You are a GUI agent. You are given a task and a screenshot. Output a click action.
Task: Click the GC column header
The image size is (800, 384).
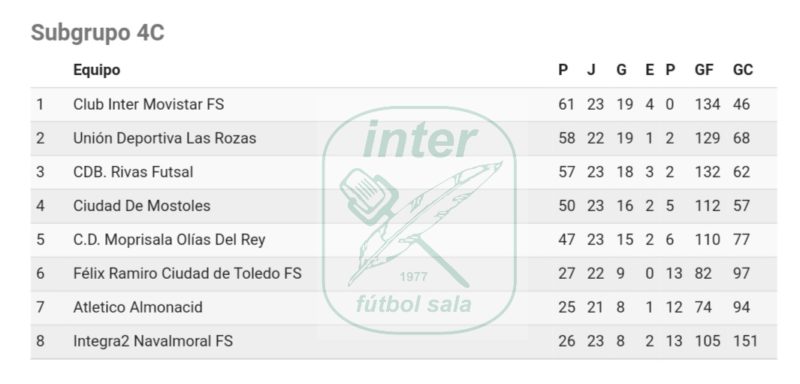coord(743,70)
